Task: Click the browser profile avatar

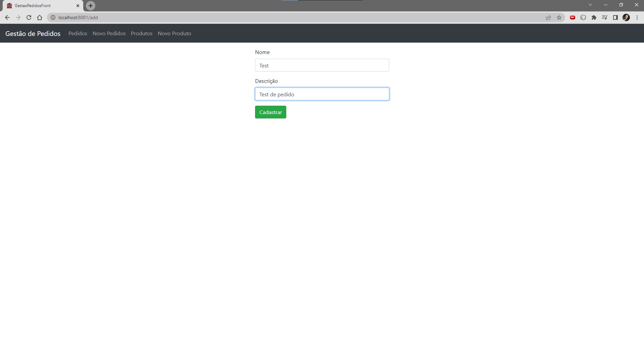Action: (626, 17)
